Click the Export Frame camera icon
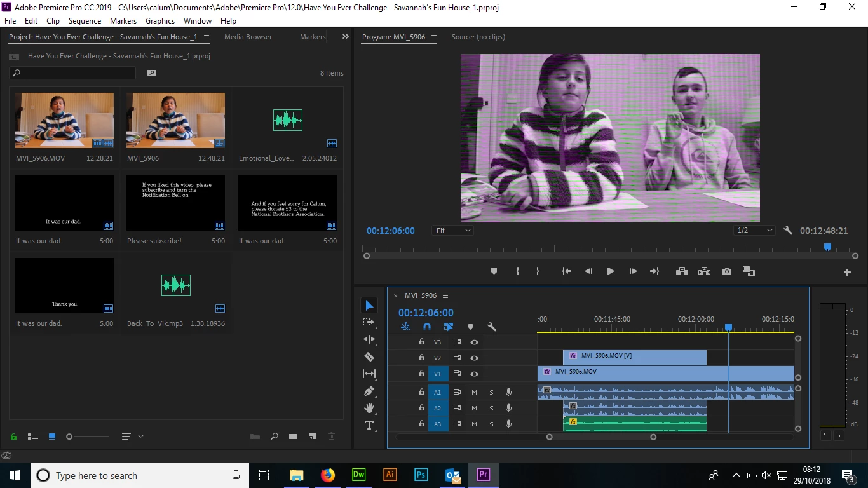The height and width of the screenshot is (488, 868). (x=727, y=271)
